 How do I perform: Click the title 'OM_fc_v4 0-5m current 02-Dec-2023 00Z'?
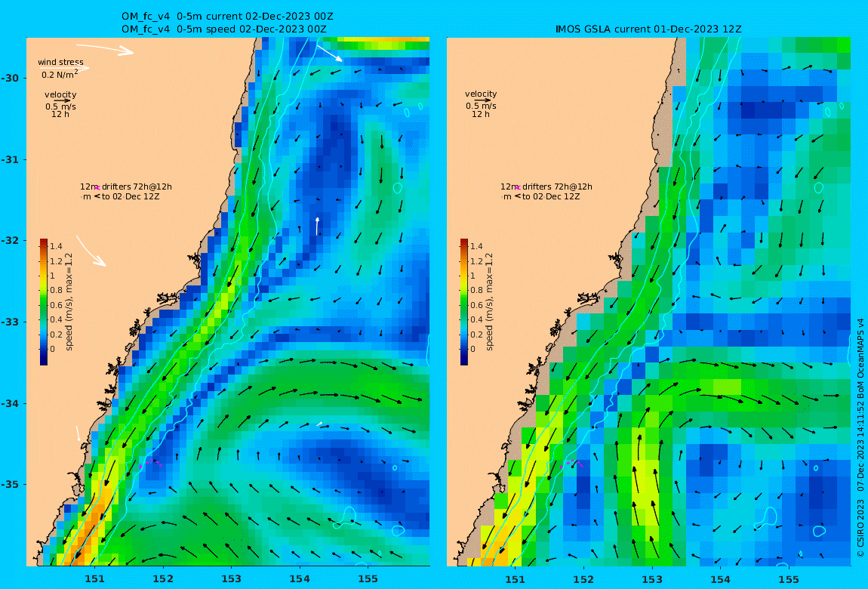pyautogui.click(x=227, y=17)
